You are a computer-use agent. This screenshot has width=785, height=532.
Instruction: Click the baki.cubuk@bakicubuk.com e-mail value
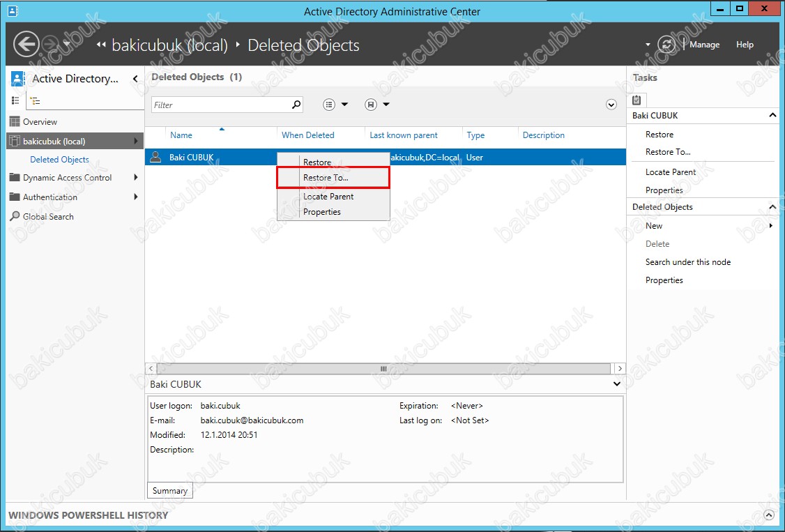[x=252, y=420]
